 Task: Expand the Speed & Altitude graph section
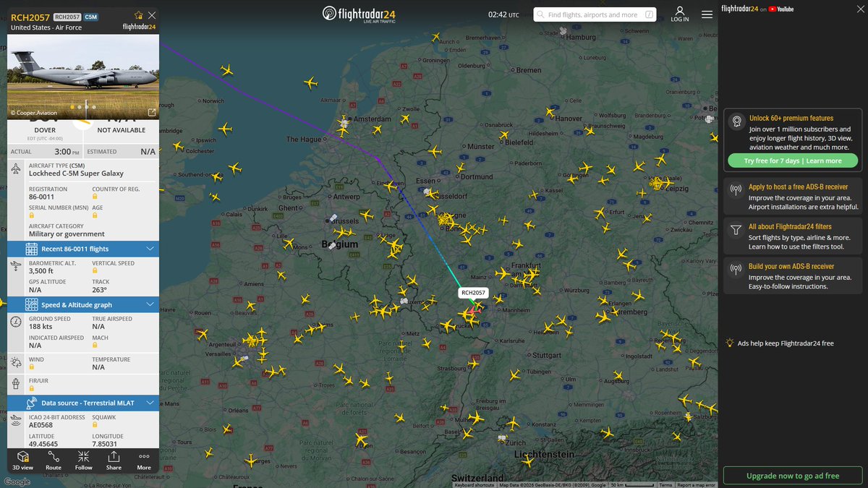pos(83,305)
